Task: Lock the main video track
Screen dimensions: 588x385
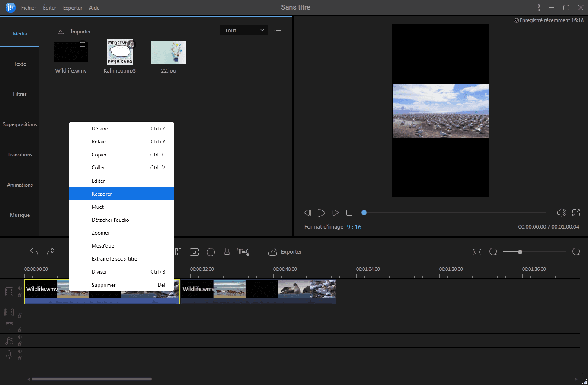Action: tap(19, 296)
